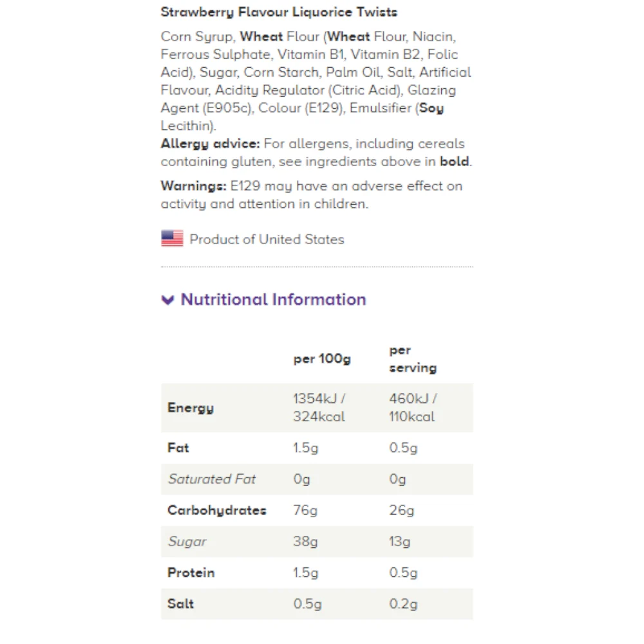
Task: Select the Energy row label
Action: click(x=191, y=408)
